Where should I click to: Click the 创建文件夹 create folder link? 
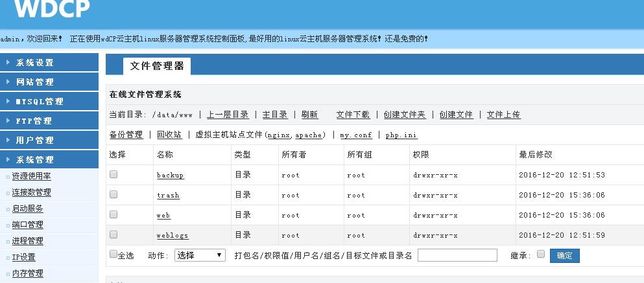point(405,115)
